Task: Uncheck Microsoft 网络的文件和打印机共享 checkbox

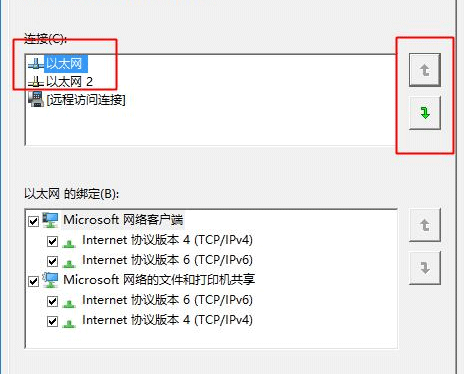Action: tap(33, 281)
